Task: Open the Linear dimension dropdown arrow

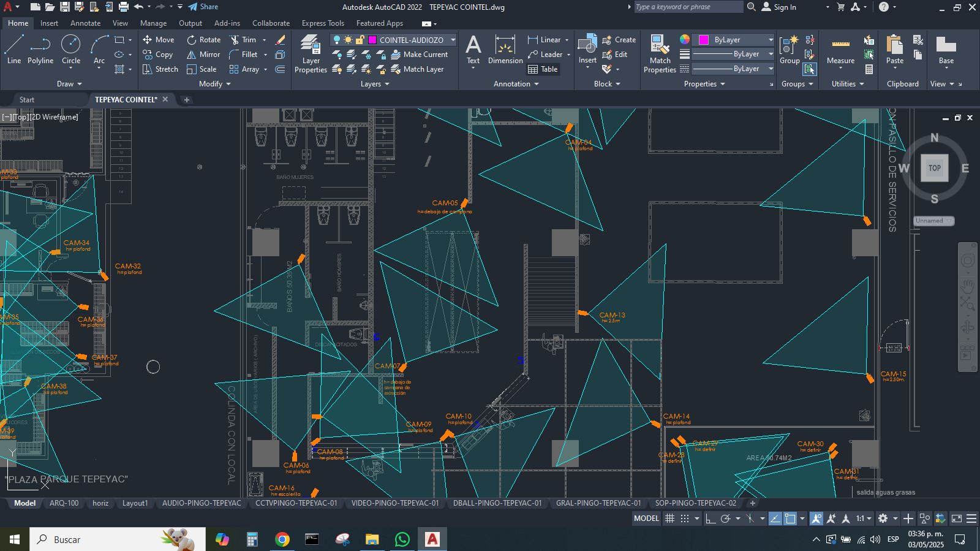Action: 567,40
